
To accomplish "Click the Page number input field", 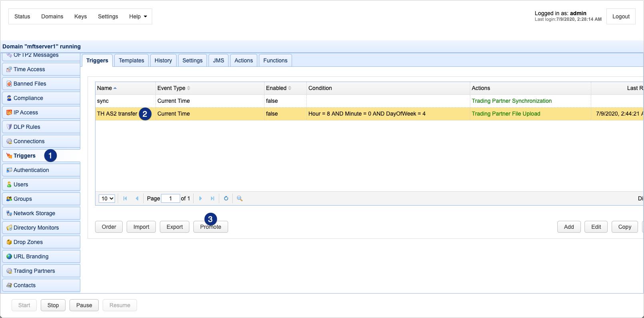I will [x=171, y=198].
